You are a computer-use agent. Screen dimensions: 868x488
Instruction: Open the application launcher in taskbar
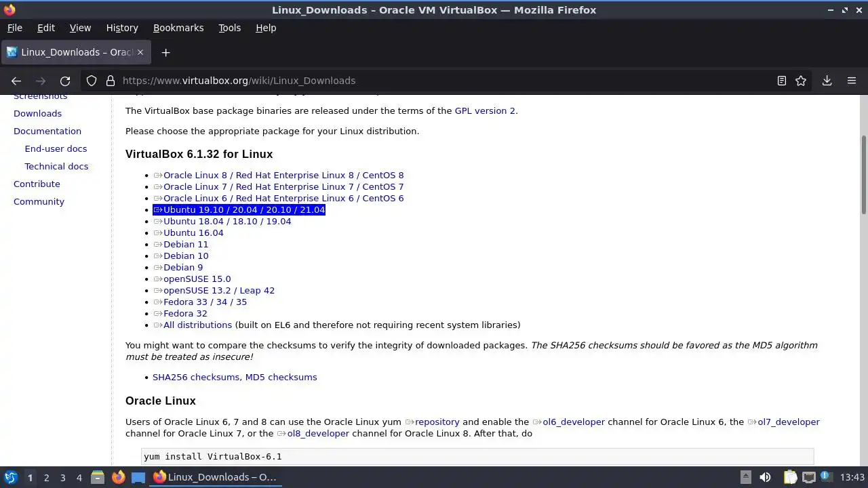coord(10,477)
